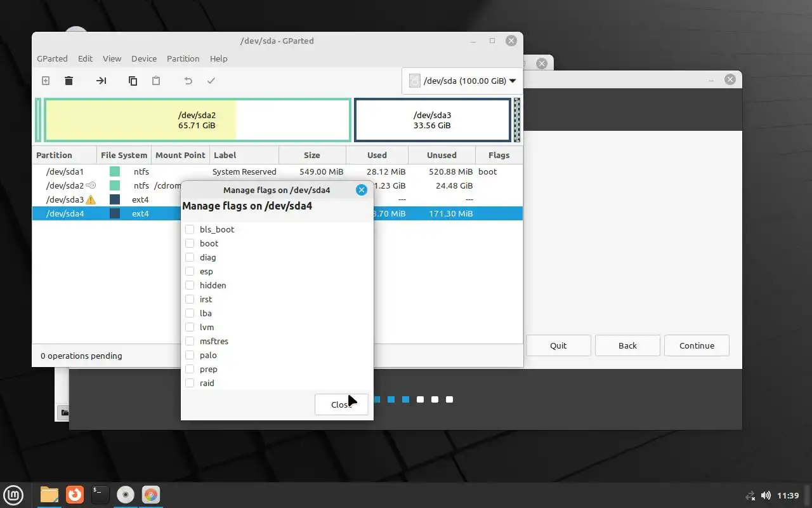The height and width of the screenshot is (508, 812).
Task: Enable the msftres flag checkbox
Action: point(190,341)
